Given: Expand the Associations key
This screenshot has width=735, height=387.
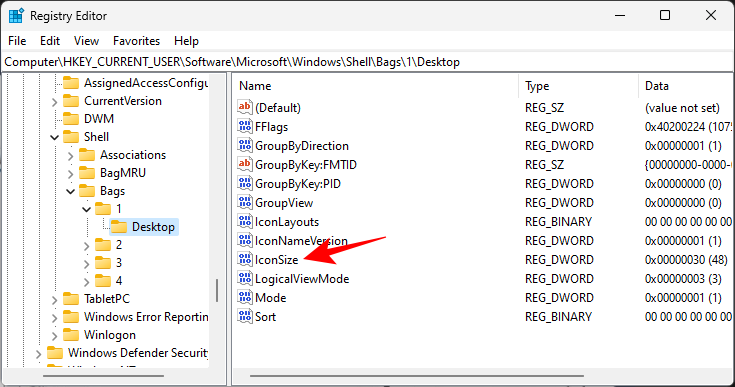Looking at the screenshot, I should tap(70, 156).
